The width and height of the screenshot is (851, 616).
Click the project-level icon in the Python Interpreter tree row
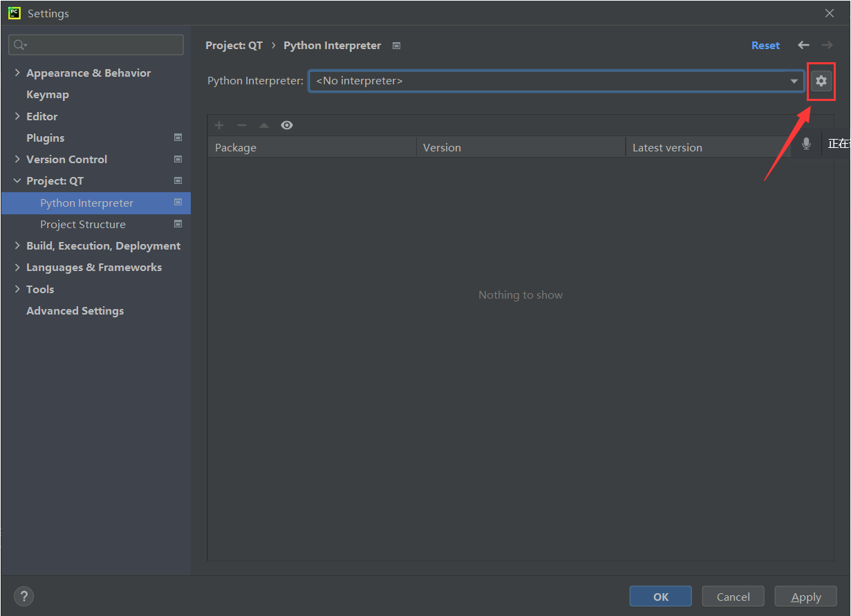tap(178, 203)
